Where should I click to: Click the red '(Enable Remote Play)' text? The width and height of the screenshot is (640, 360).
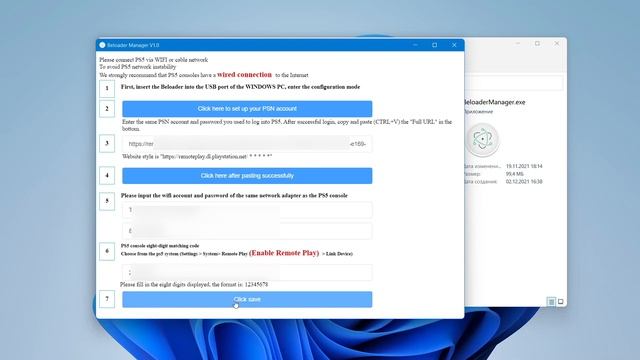coord(284,253)
